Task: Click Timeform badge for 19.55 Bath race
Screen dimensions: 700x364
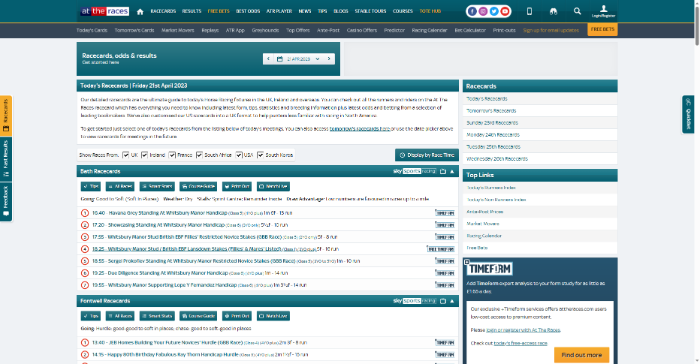Action: point(445,285)
